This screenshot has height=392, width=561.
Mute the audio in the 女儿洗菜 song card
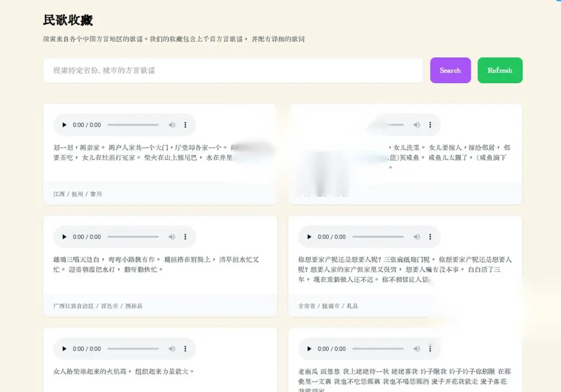click(417, 125)
